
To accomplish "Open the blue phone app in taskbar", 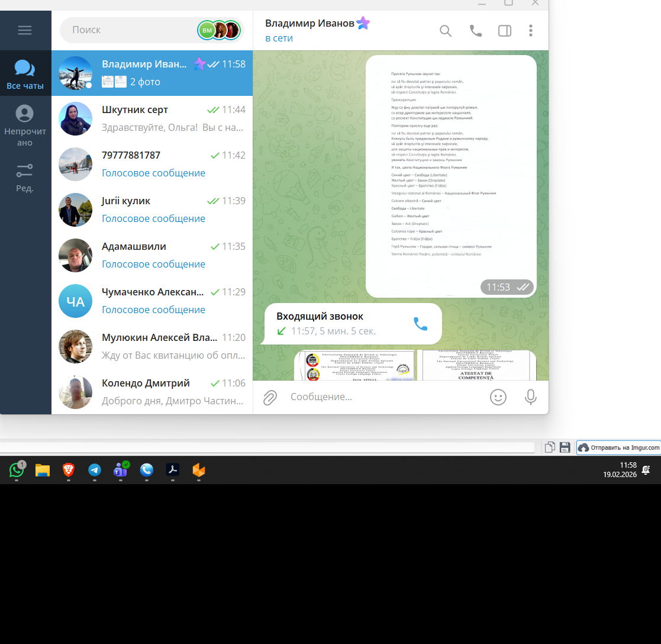I will [147, 470].
